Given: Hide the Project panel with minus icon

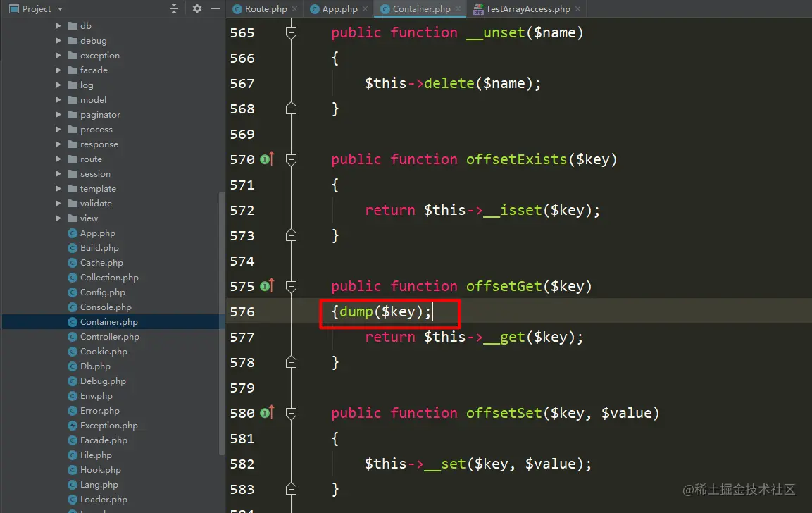Looking at the screenshot, I should pyautogui.click(x=216, y=9).
